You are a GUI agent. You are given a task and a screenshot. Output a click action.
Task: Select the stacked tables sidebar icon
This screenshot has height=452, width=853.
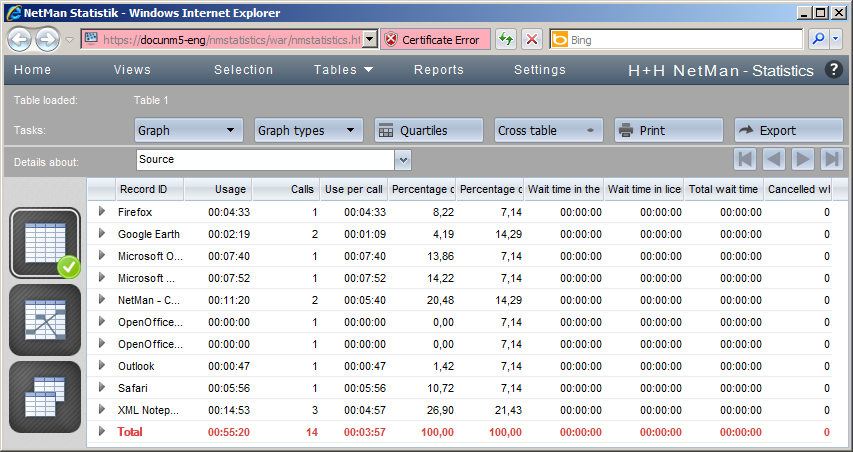45,397
